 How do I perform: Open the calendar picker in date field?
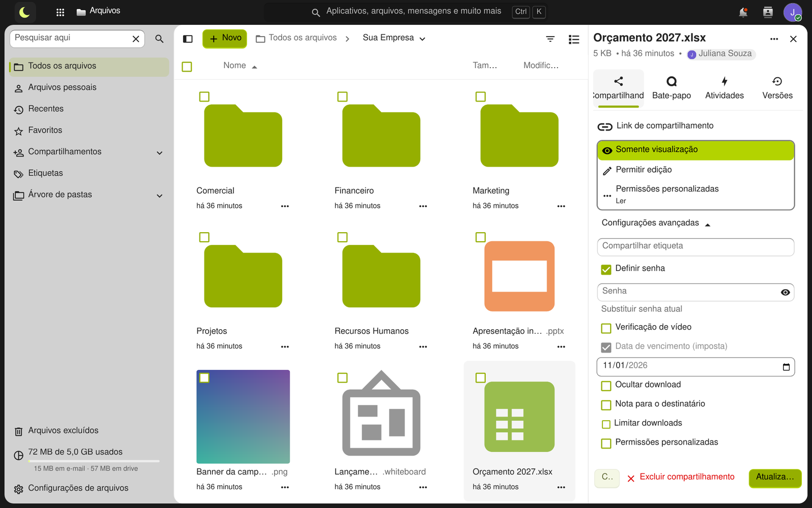pyautogui.click(x=786, y=367)
